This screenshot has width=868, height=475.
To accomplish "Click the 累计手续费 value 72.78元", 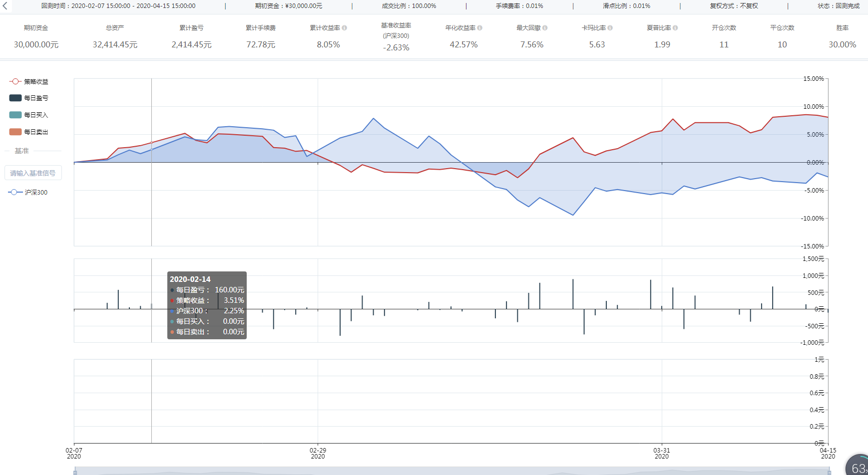I will pyautogui.click(x=261, y=45).
